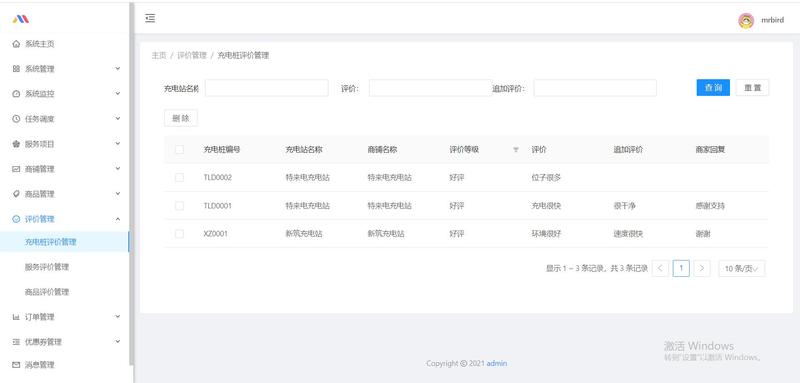This screenshot has height=383, width=800.
Task: Focus the 追加评价 input field
Action: point(595,88)
